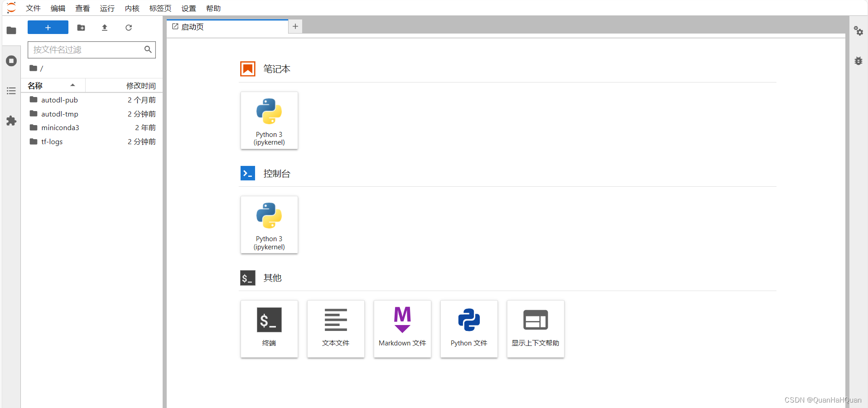Screen dimensions: 868x408
Task: Select the autodl-tmp folder
Action: coord(92,114)
